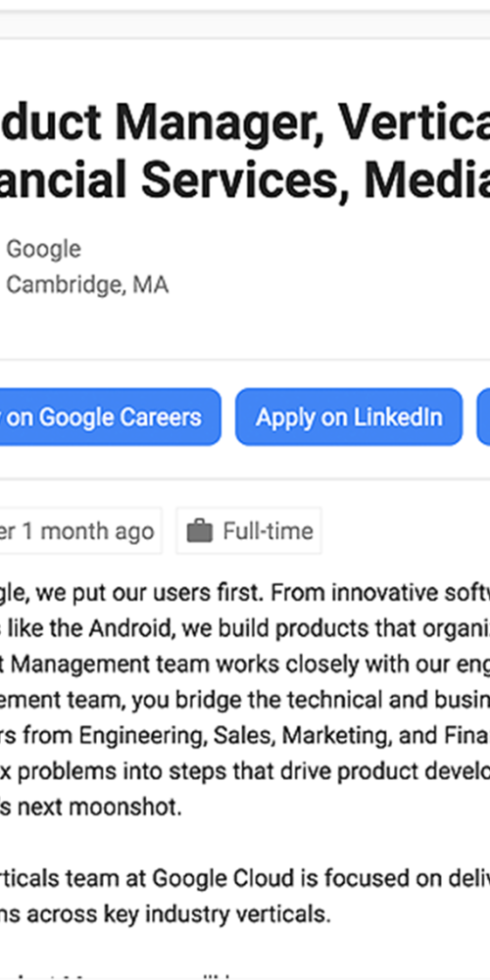Click the Product Manager job title heading
This screenshot has height=980, width=490.
coord(245,123)
